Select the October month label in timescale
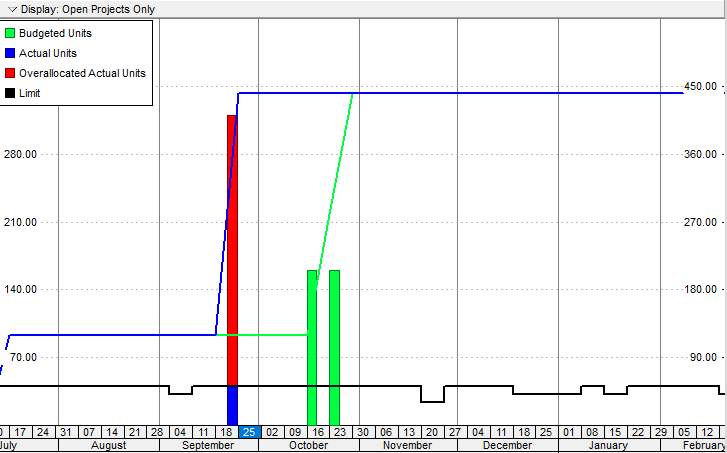This screenshot has height=453, width=727. tap(307, 446)
